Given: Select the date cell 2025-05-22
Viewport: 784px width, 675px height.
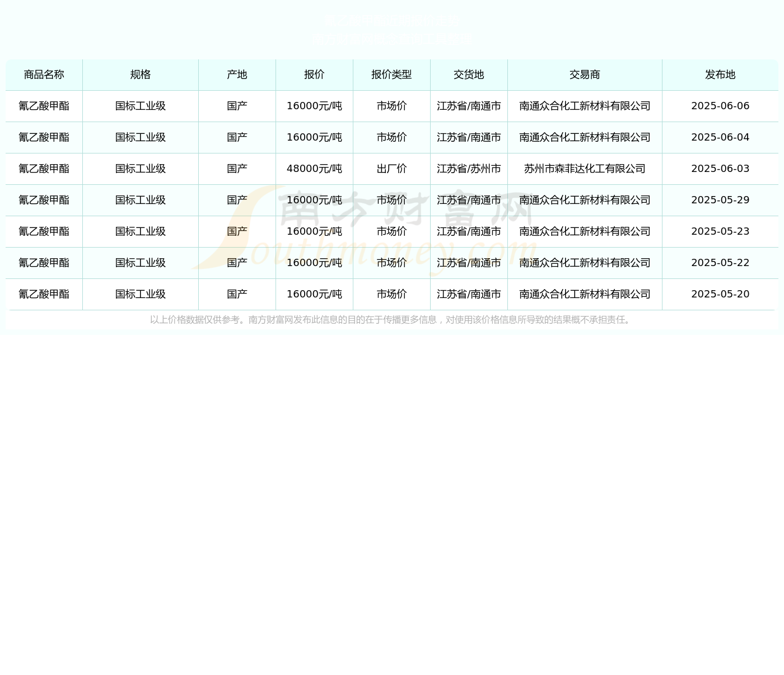Looking at the screenshot, I should click(x=720, y=263).
